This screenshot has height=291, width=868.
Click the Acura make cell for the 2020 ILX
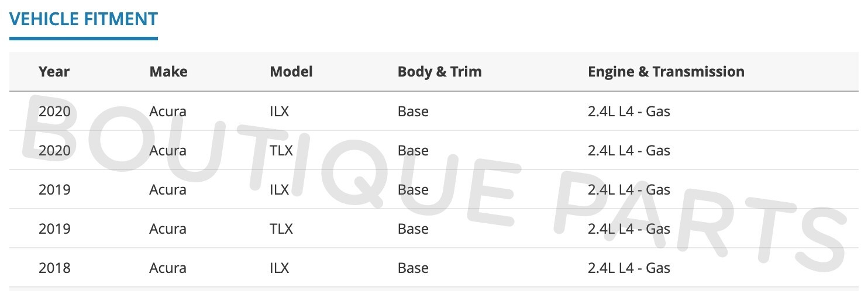(168, 111)
